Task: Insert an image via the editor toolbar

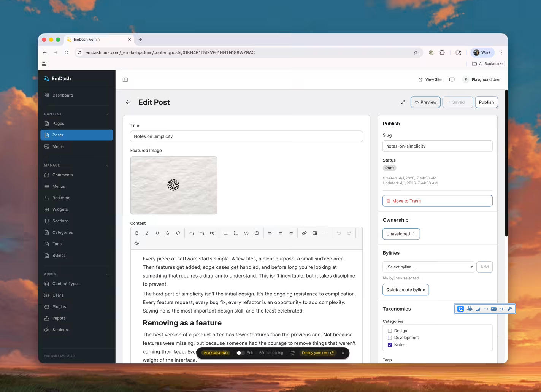Action: (x=315, y=233)
